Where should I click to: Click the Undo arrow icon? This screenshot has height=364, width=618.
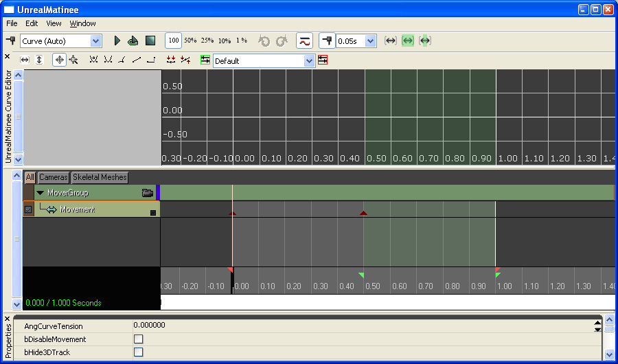coord(264,41)
